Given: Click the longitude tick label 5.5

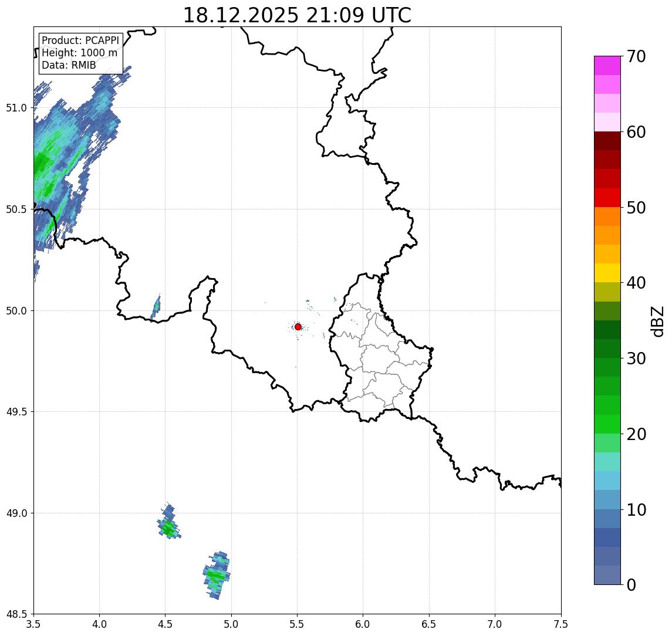Looking at the screenshot, I should point(298,624).
